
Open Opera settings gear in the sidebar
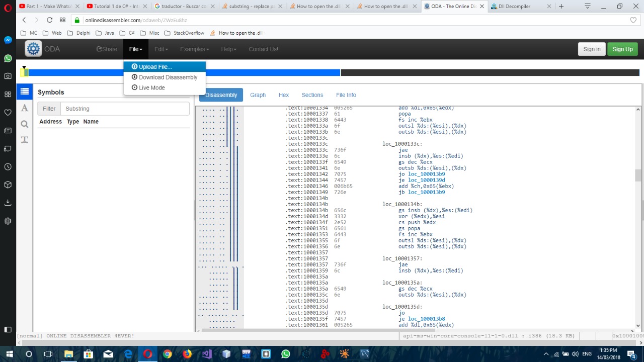click(8, 221)
